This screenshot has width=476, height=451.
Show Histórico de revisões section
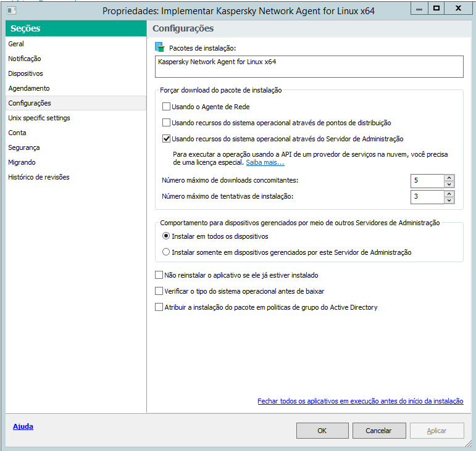tap(76, 178)
